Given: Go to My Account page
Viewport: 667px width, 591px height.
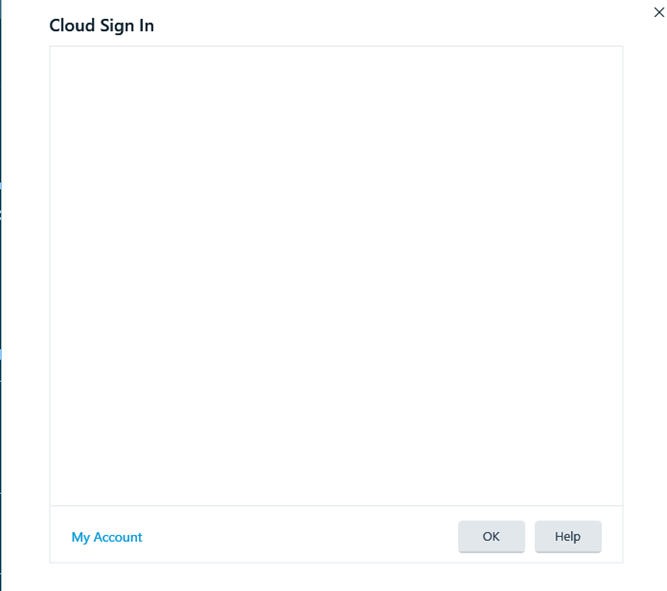Looking at the screenshot, I should pos(107,537).
